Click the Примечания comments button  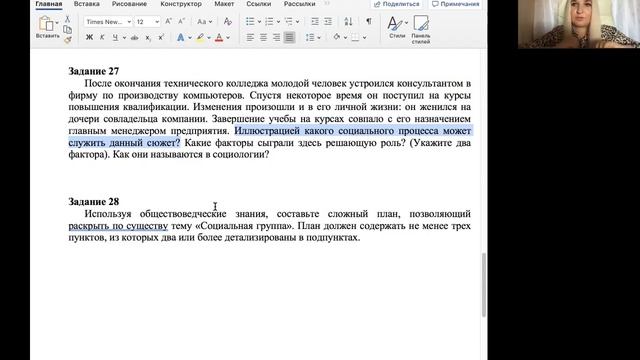456,4
